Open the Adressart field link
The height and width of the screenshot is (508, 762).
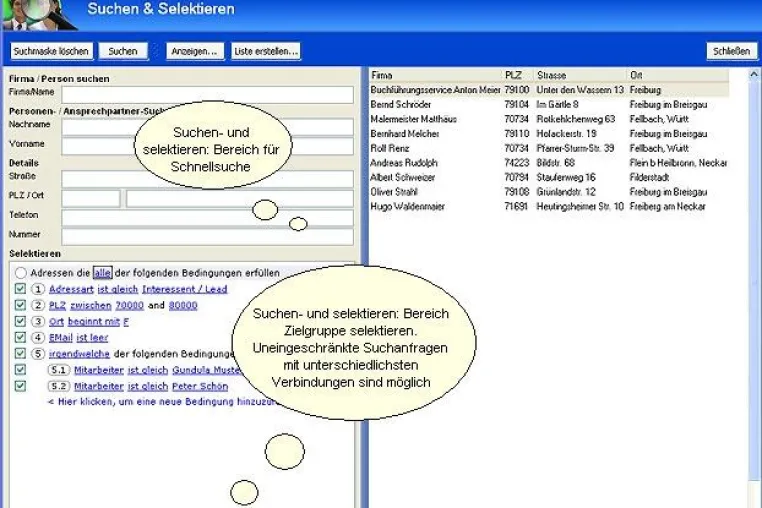(x=71, y=289)
